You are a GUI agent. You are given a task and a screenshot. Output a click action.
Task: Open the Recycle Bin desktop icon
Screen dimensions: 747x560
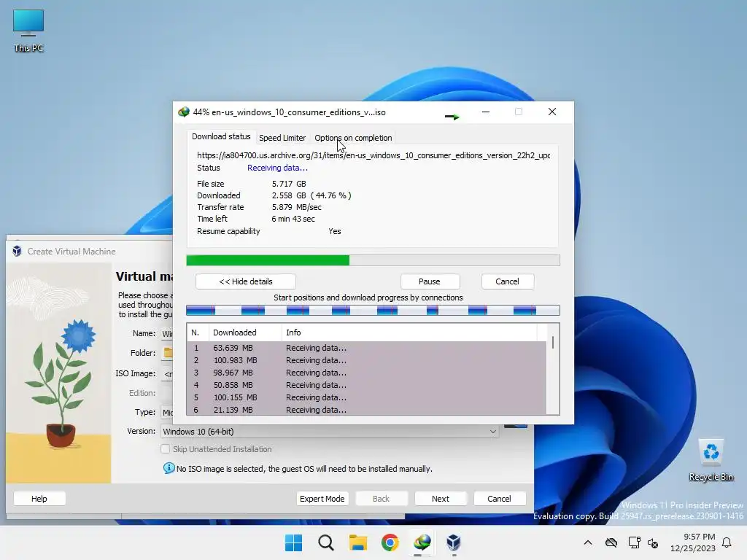(x=711, y=460)
